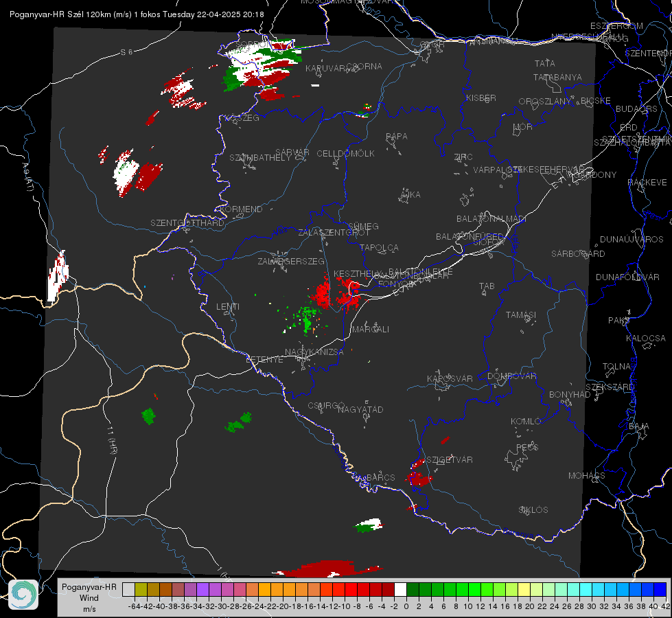
Task: Click the KAPOSVÁR city label
Action: click(x=450, y=378)
